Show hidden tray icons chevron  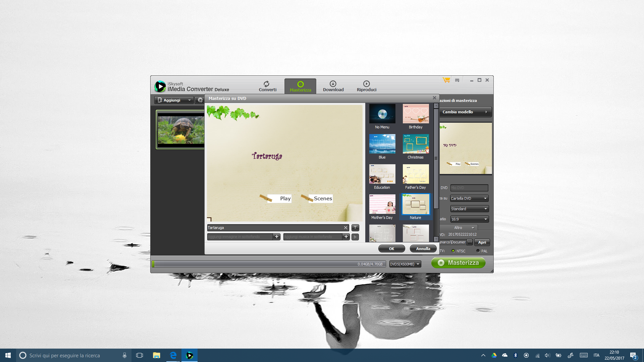click(x=483, y=355)
